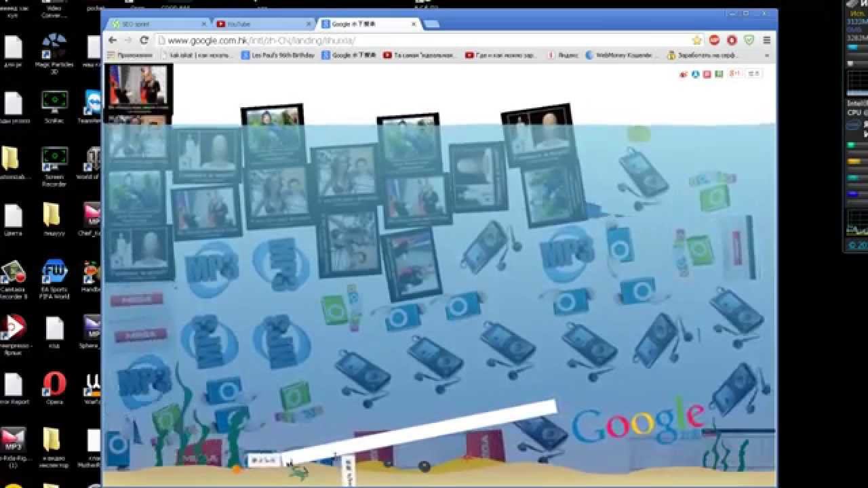Image resolution: width=868 pixels, height=488 pixels.
Task: Open the green monitor icon above Screen Recorder
Action: (54, 106)
